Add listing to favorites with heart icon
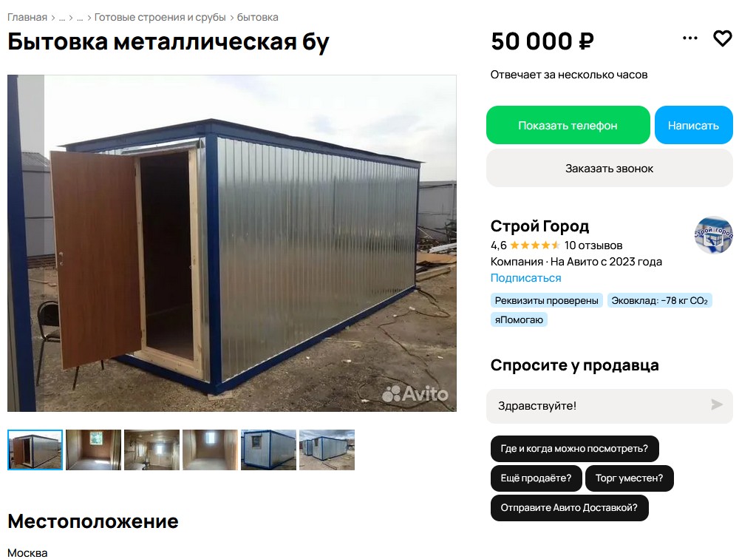The image size is (756, 559). coord(722,38)
